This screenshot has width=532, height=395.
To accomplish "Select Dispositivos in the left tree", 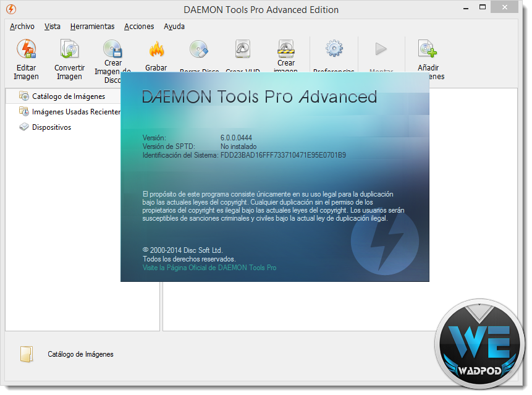I will pyautogui.click(x=51, y=127).
